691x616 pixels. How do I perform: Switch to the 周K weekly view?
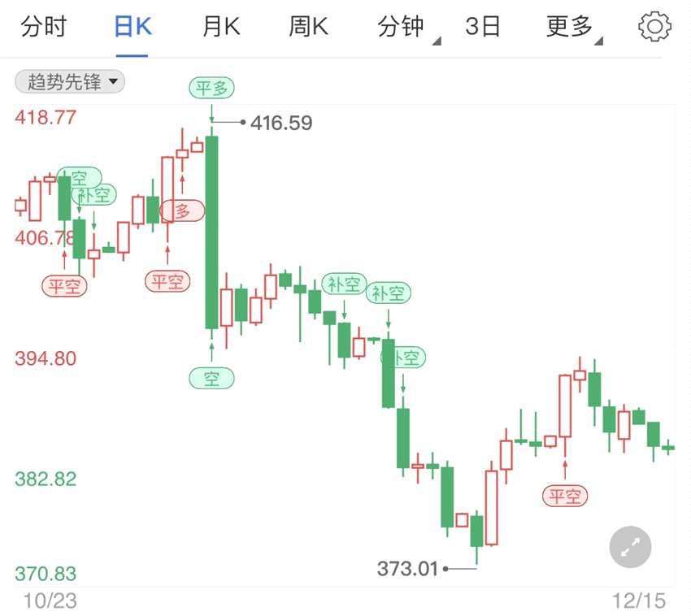(309, 26)
